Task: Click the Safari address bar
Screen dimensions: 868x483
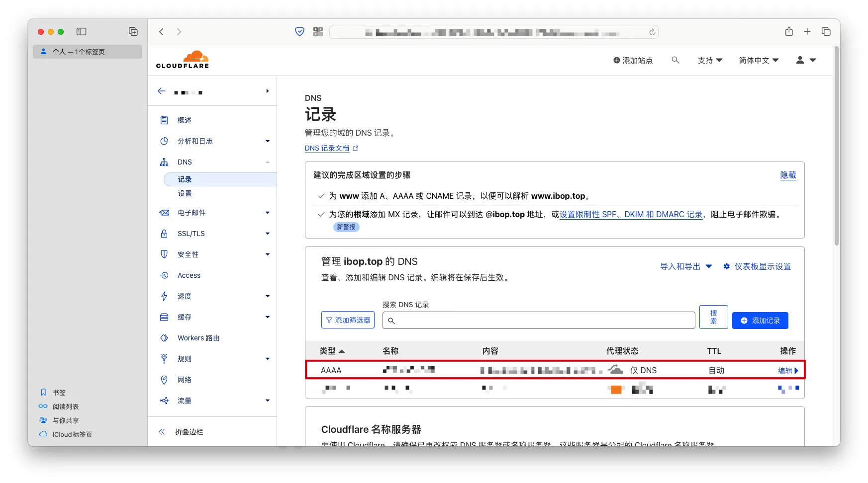Action: pos(493,32)
